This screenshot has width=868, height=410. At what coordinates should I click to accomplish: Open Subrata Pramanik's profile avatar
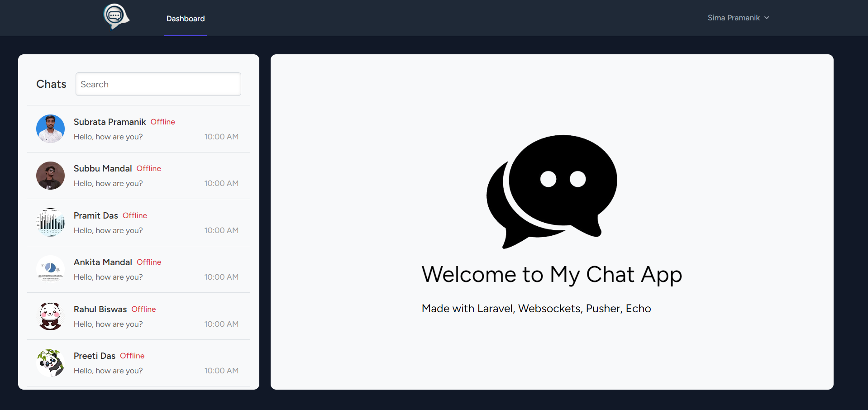(x=50, y=129)
